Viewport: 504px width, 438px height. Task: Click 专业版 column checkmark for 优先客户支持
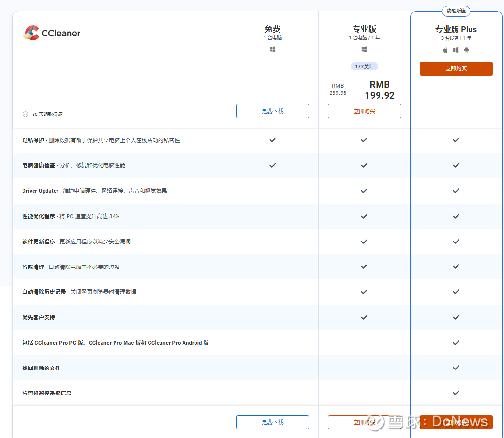click(x=364, y=317)
